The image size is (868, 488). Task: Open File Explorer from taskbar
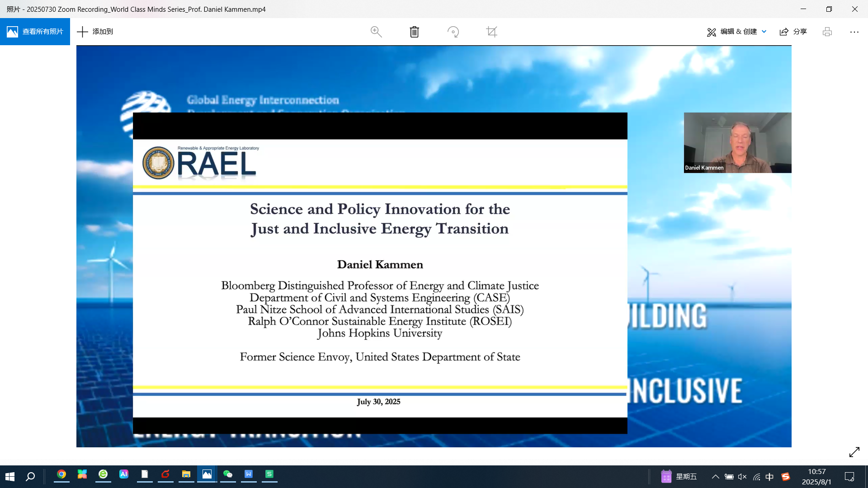coord(186,474)
